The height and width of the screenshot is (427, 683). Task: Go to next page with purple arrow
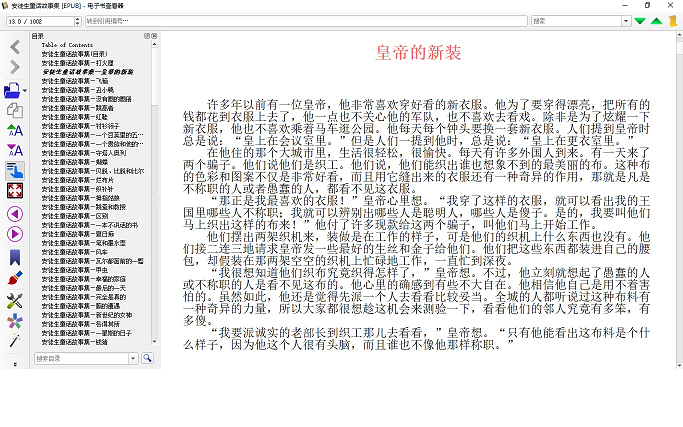14,234
